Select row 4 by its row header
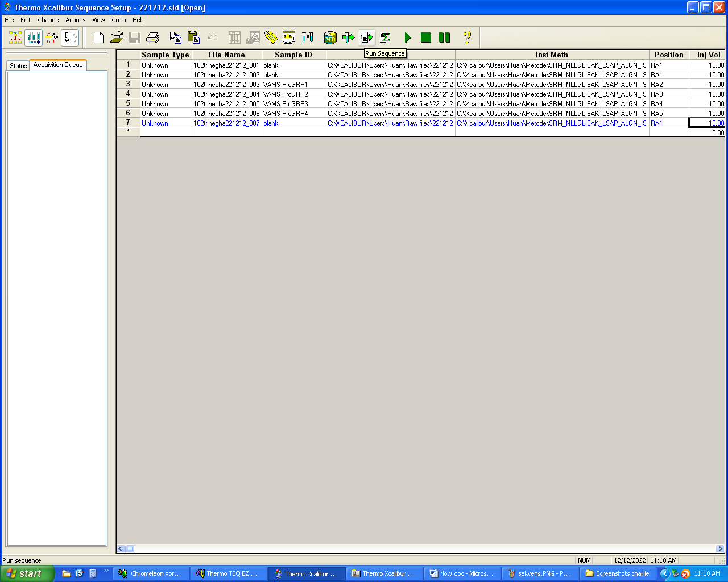This screenshot has height=582, width=728. [128, 94]
